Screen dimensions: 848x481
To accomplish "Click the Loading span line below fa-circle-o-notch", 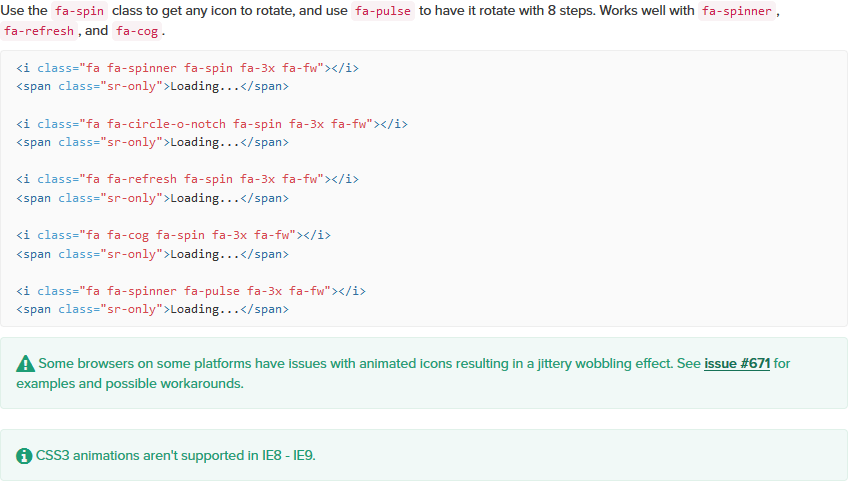I will [x=153, y=142].
